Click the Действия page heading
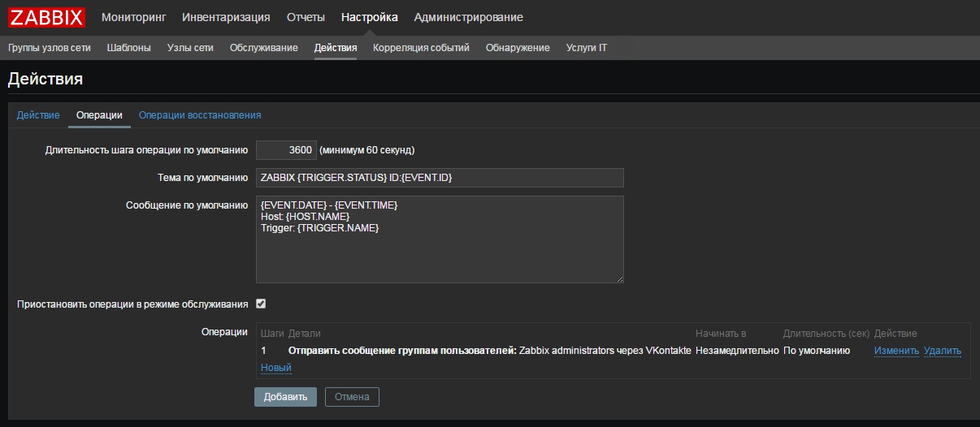Screen dimensions: 980x427 coord(46,79)
